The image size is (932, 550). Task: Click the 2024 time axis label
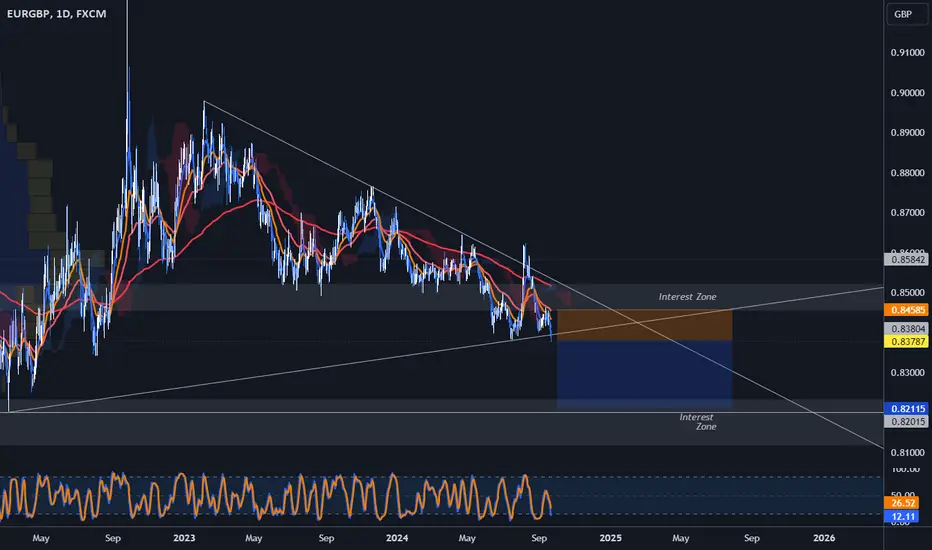click(x=397, y=538)
